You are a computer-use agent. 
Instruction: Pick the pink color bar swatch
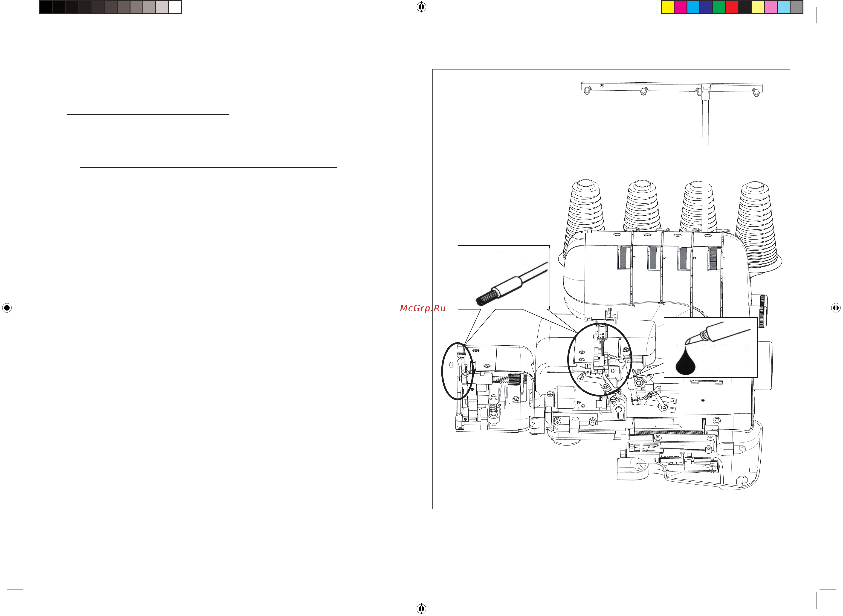(x=771, y=7)
